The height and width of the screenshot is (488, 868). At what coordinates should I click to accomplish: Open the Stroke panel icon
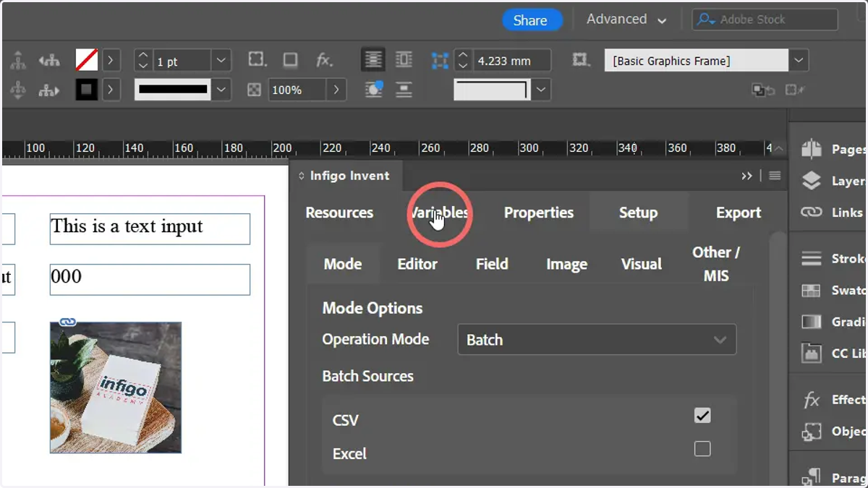click(x=812, y=258)
